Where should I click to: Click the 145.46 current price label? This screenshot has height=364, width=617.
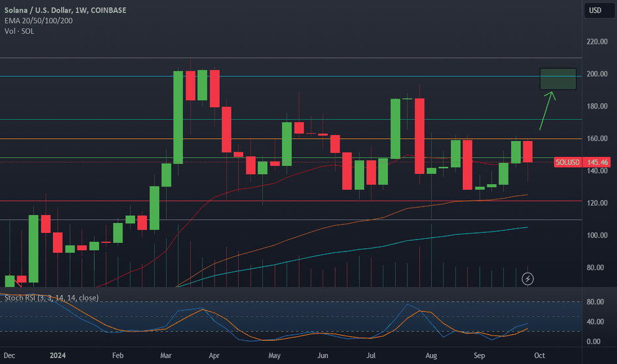point(597,162)
